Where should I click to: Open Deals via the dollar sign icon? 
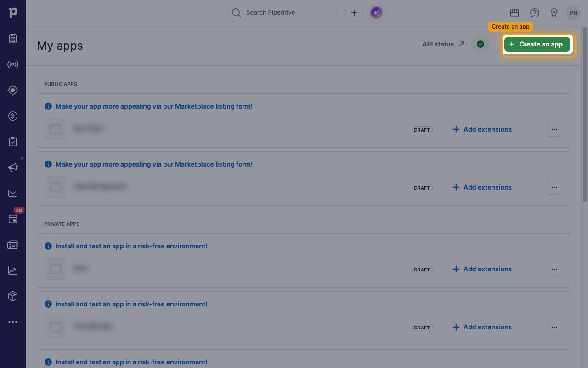13,116
